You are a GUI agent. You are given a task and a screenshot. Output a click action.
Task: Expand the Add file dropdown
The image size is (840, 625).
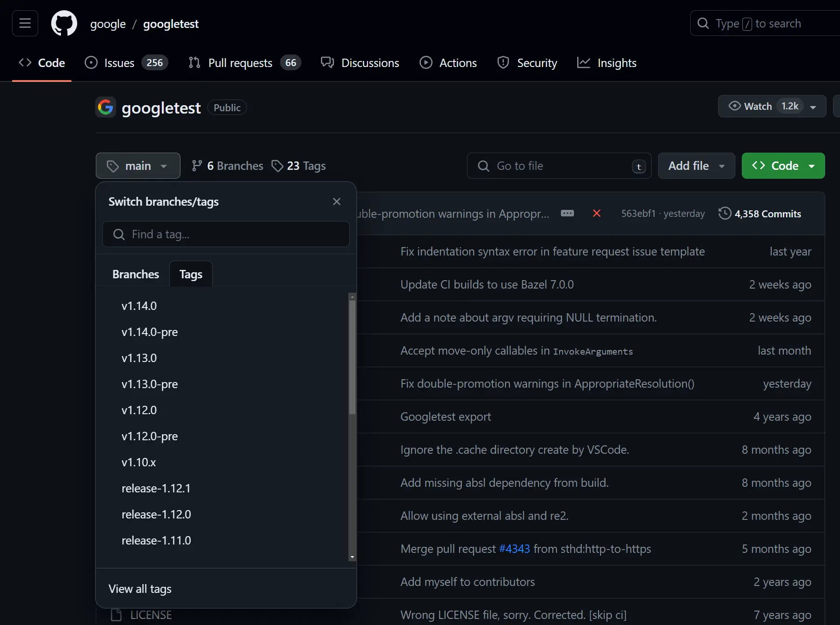[696, 166]
